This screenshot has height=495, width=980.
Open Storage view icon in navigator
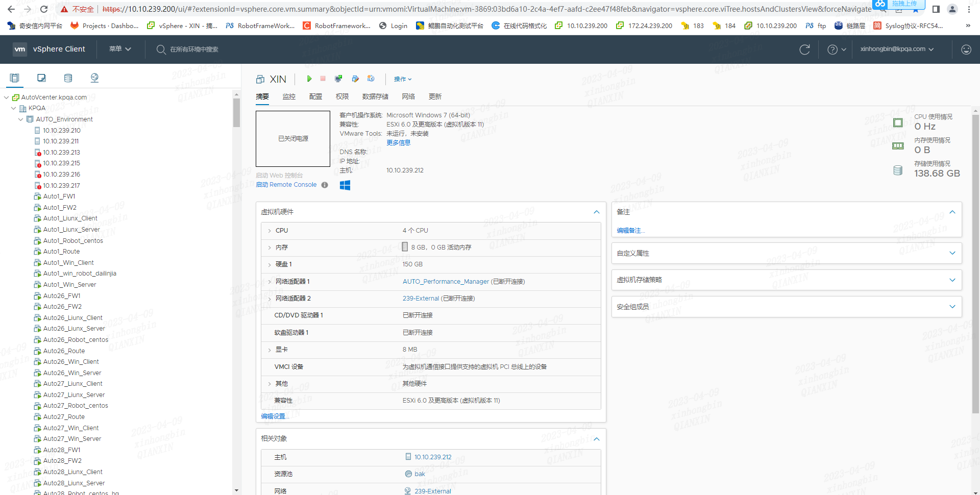coord(68,78)
